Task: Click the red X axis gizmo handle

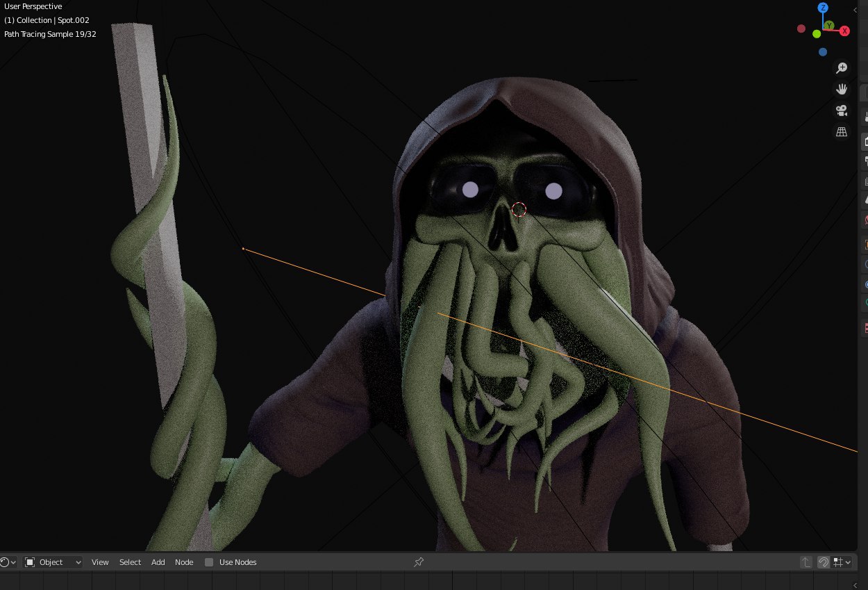Action: click(x=844, y=31)
